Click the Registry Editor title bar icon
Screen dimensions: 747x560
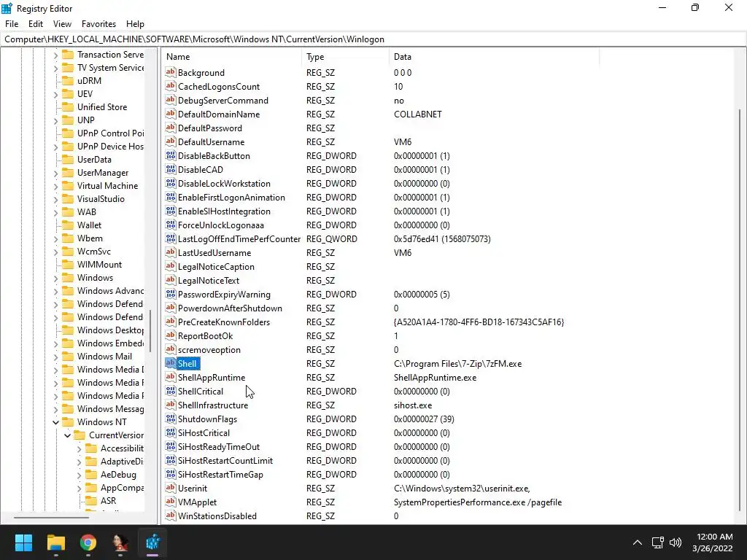tap(7, 8)
